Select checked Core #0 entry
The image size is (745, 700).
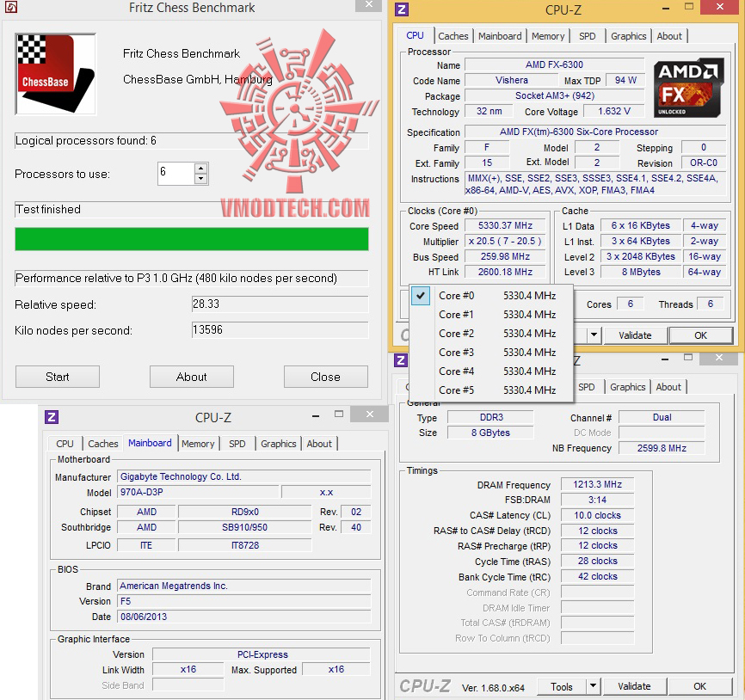491,295
